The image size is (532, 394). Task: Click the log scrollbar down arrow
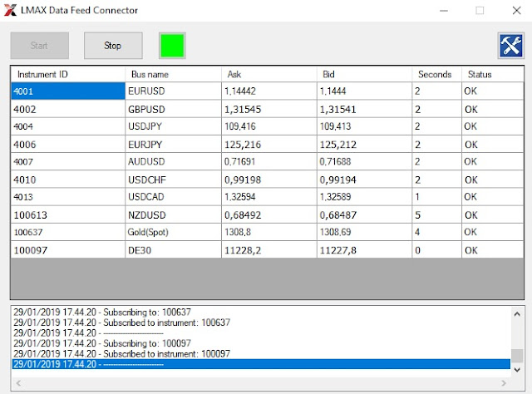click(517, 370)
